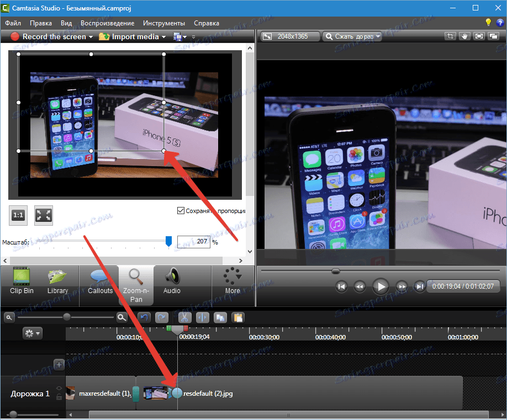Screen dimensions: 507x420
Task: Click horizontal scrollbar right arrow in panel
Action: [x=241, y=260]
